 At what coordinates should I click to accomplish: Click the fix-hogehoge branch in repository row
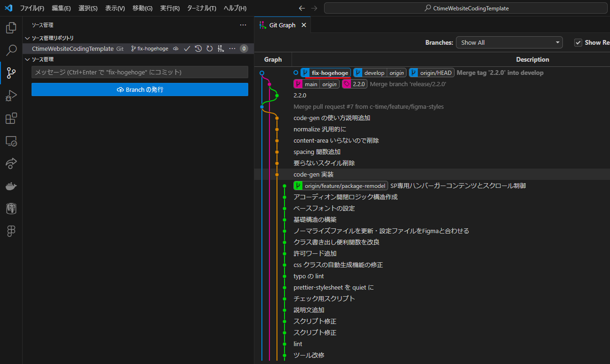[x=149, y=49]
